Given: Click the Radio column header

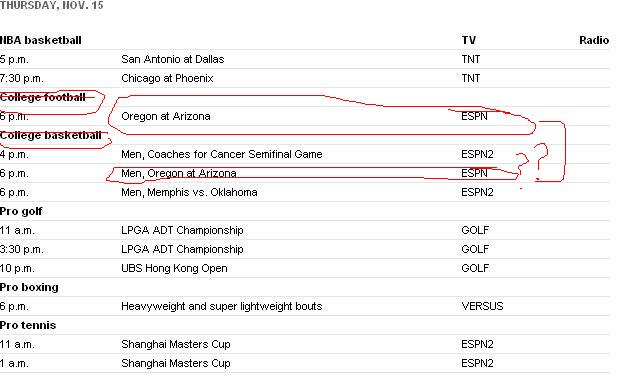Looking at the screenshot, I should click(594, 40).
